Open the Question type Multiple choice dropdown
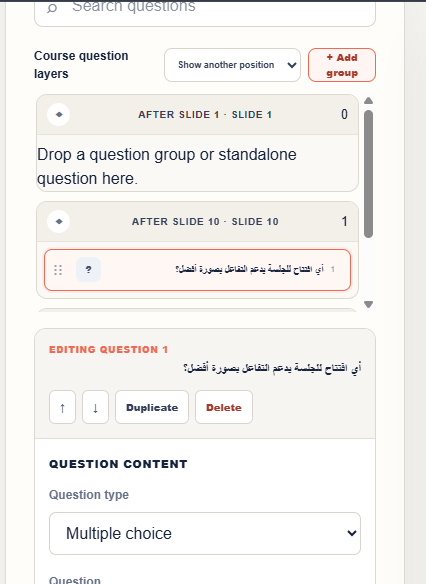This screenshot has height=584, width=426. tap(205, 533)
